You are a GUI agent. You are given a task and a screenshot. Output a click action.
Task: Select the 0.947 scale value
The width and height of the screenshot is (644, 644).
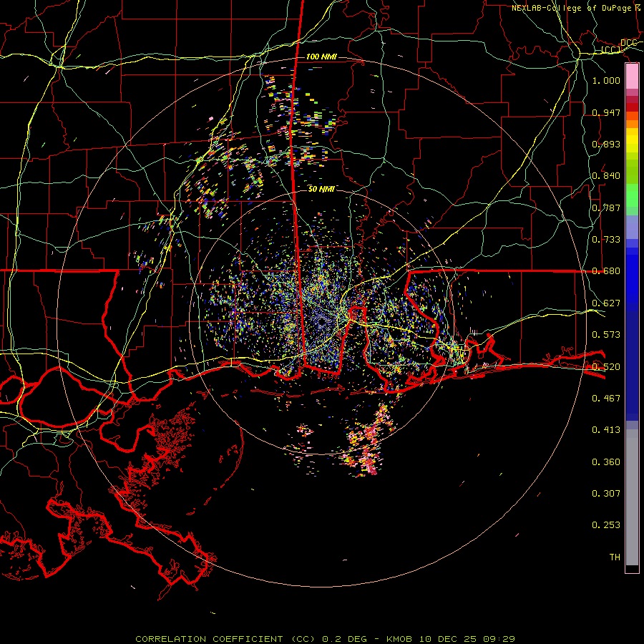(606, 112)
